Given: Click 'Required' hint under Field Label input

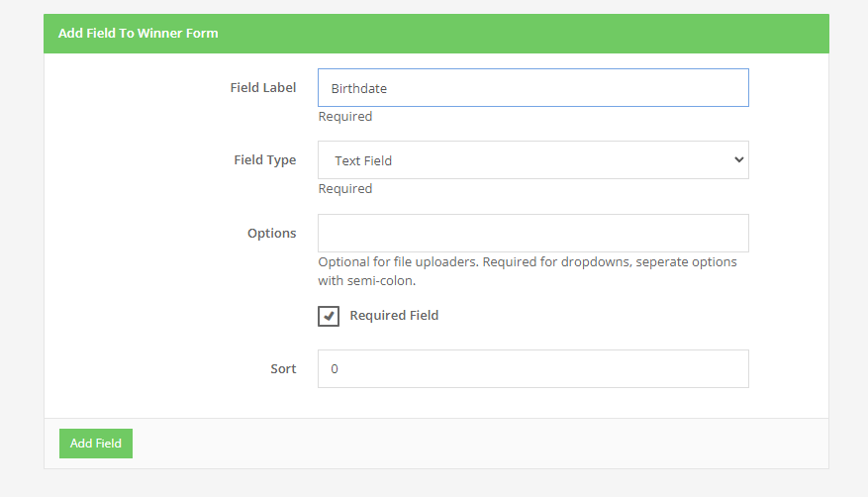Looking at the screenshot, I should pyautogui.click(x=344, y=117).
